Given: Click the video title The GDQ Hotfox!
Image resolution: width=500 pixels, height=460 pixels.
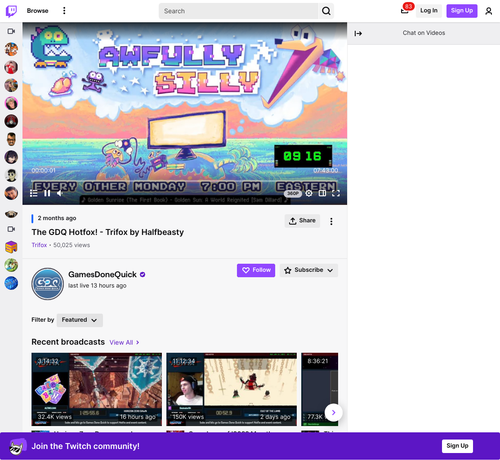Looking at the screenshot, I should [x=108, y=232].
